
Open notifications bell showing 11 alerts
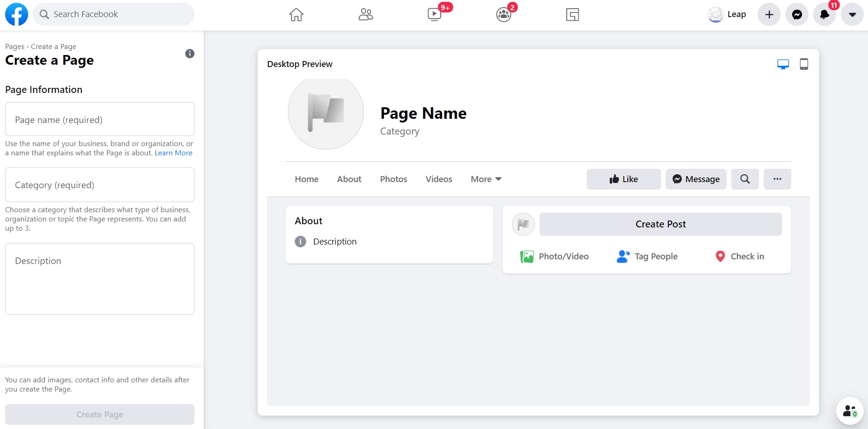point(824,14)
